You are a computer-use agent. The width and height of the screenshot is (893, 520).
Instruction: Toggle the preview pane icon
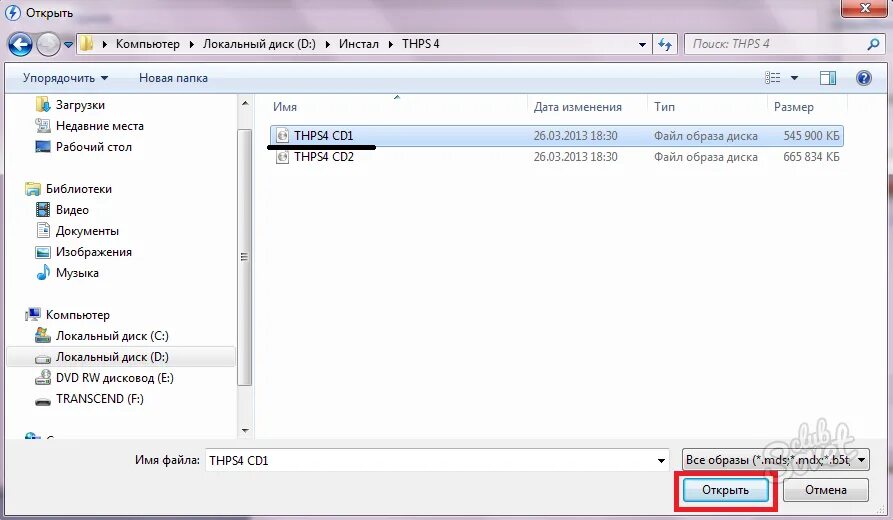(x=828, y=77)
